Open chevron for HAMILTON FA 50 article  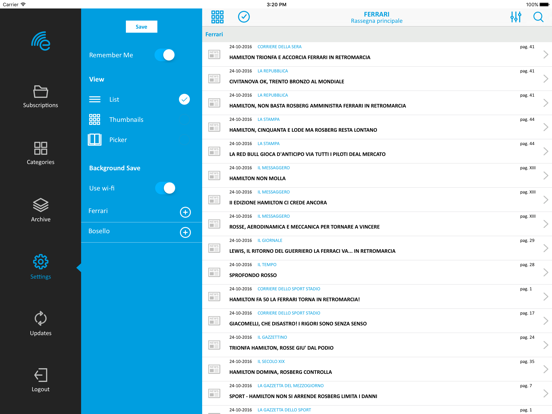[x=545, y=296]
